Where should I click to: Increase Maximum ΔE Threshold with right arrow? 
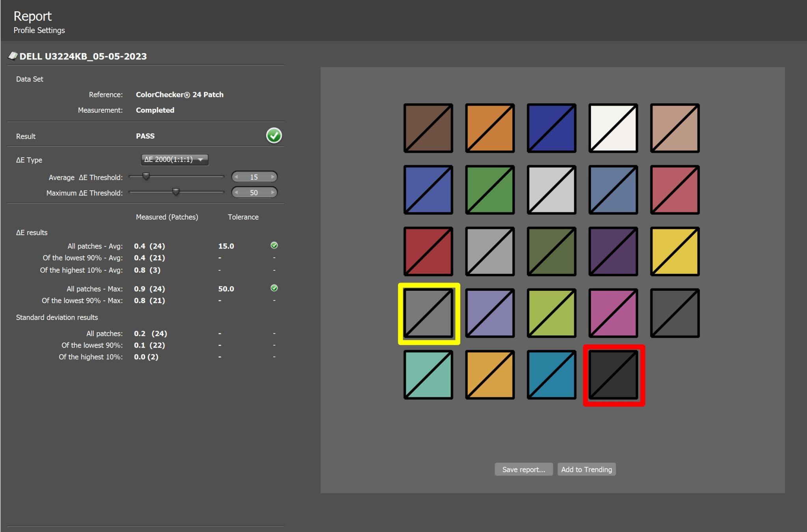273,193
